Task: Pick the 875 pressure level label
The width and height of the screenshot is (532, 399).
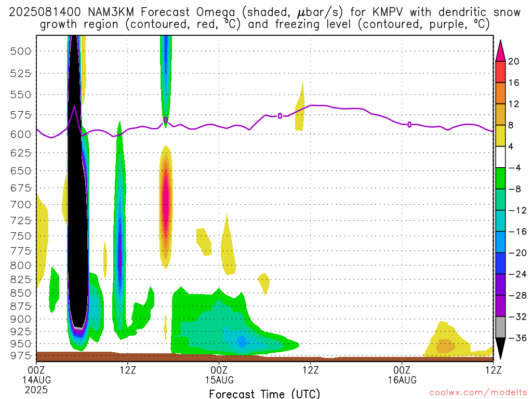Action: 21,307
